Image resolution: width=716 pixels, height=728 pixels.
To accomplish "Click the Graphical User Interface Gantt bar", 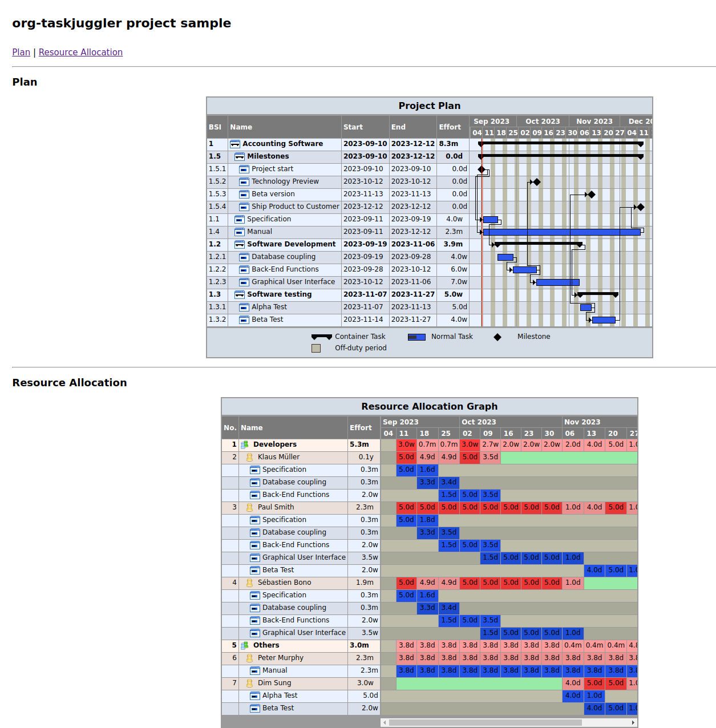I will [558, 282].
